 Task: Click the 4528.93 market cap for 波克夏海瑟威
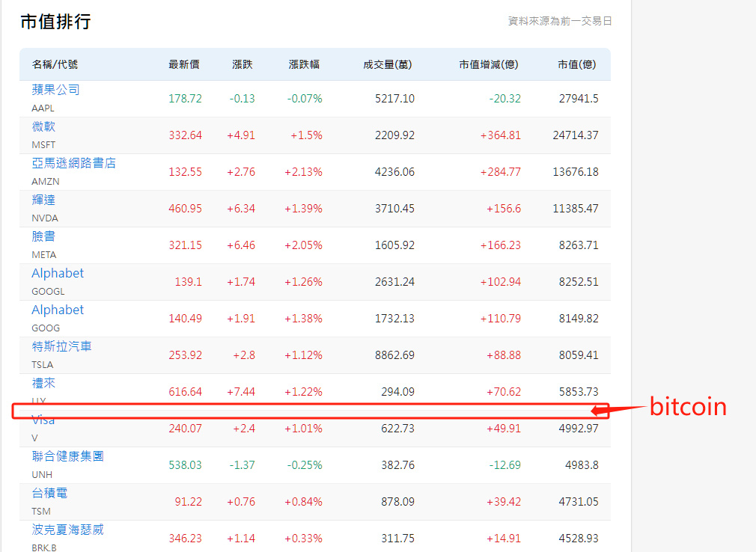579,538
